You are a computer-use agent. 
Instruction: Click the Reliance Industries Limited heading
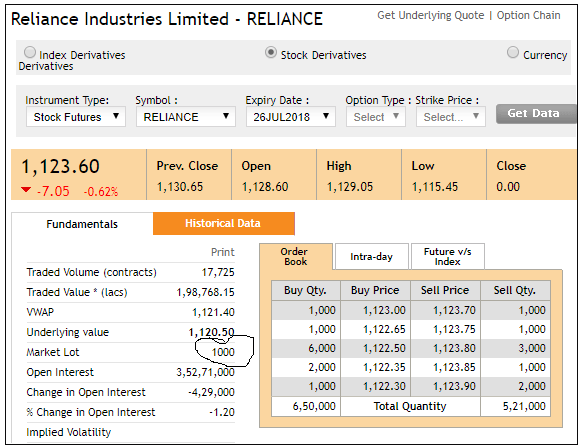pyautogui.click(x=167, y=19)
